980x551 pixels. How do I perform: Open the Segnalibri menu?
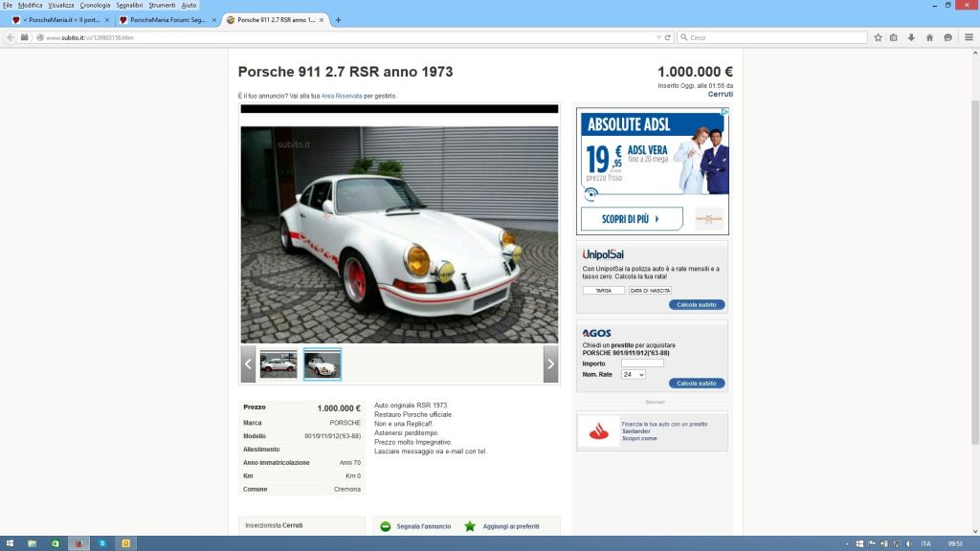129,5
